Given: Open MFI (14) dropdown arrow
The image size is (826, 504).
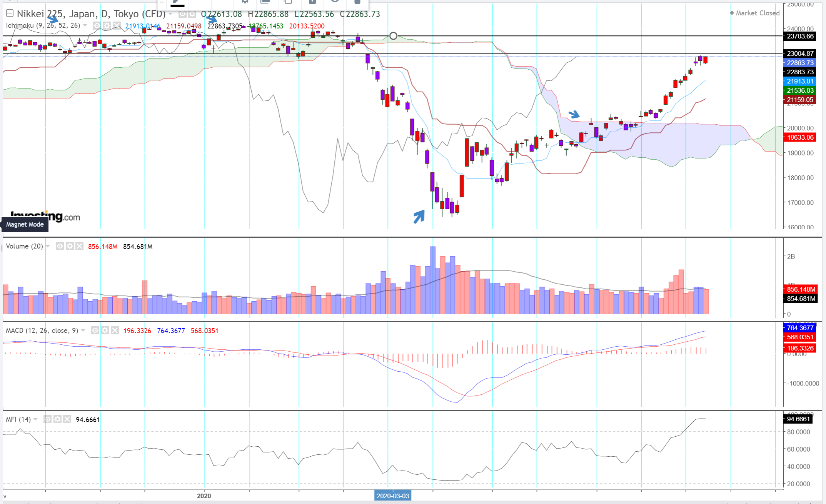Looking at the screenshot, I should tap(35, 419).
